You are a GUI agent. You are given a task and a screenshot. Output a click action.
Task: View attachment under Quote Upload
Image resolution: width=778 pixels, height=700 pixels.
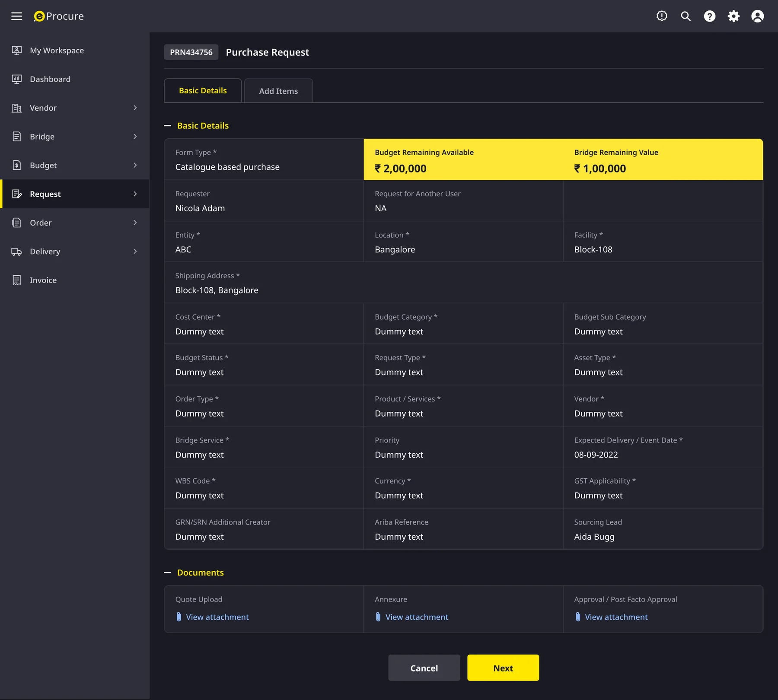217,617
